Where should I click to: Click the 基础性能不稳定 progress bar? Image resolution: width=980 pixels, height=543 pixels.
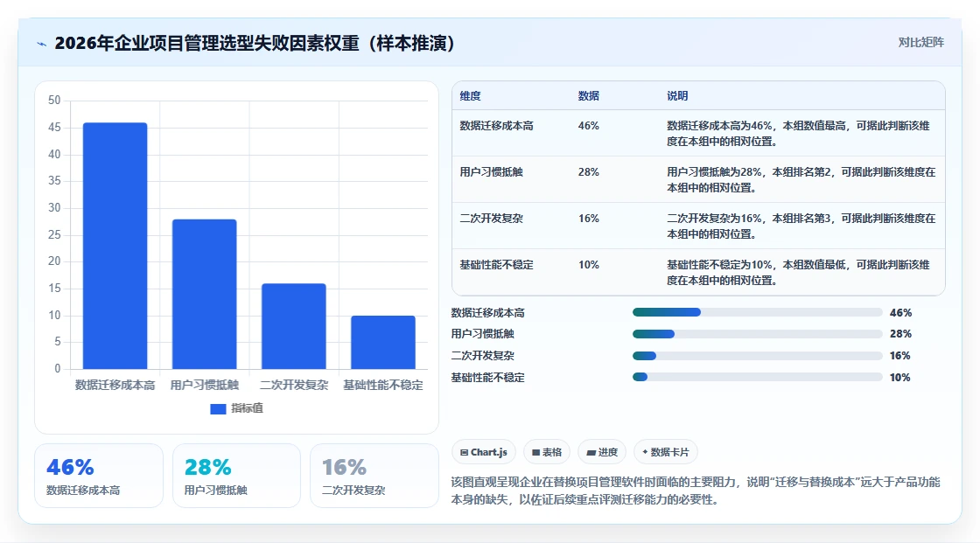757,378
